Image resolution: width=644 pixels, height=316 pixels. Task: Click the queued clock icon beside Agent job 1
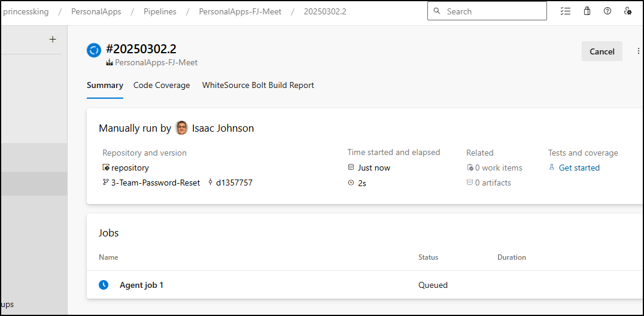pos(104,285)
